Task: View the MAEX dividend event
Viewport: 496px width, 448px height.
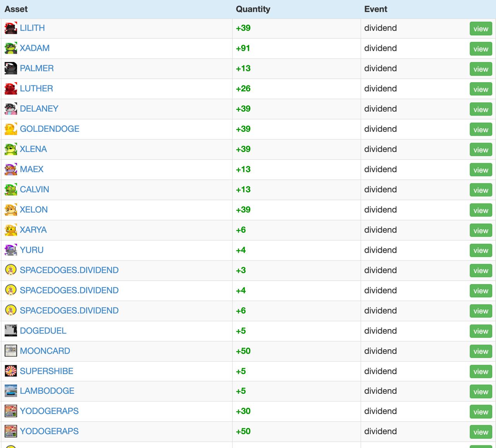Action: click(481, 170)
